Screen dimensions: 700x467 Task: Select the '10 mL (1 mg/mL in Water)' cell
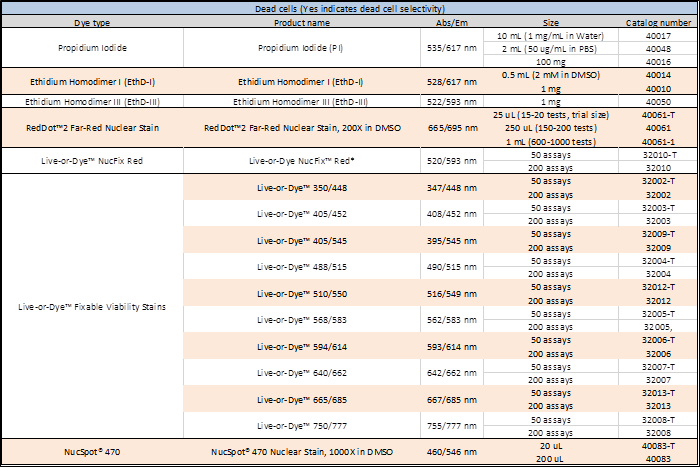[550, 35]
